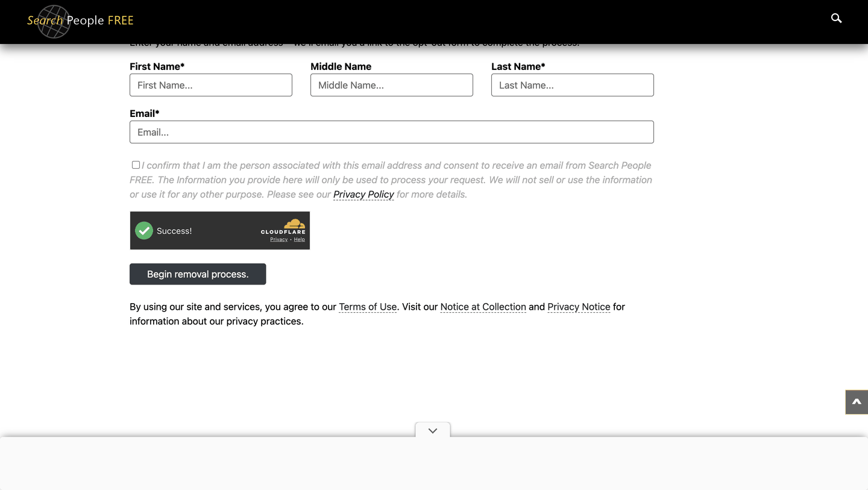868x490 pixels.
Task: Click the green Success checkmark icon
Action: tap(144, 230)
